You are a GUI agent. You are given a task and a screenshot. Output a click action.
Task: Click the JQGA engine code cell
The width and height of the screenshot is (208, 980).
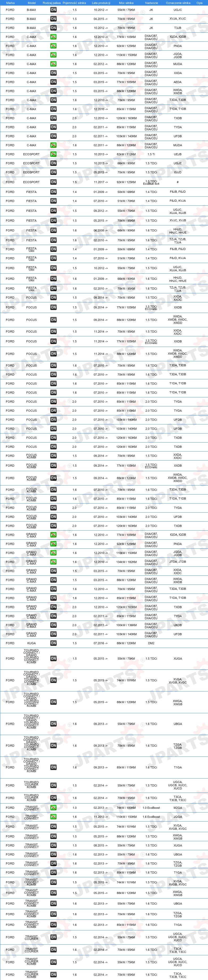[177, 817]
